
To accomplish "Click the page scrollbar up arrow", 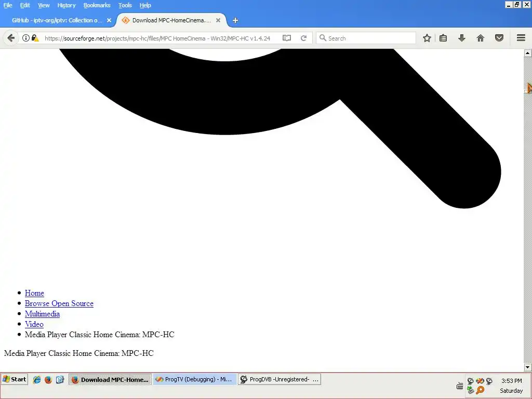I will click(528, 53).
